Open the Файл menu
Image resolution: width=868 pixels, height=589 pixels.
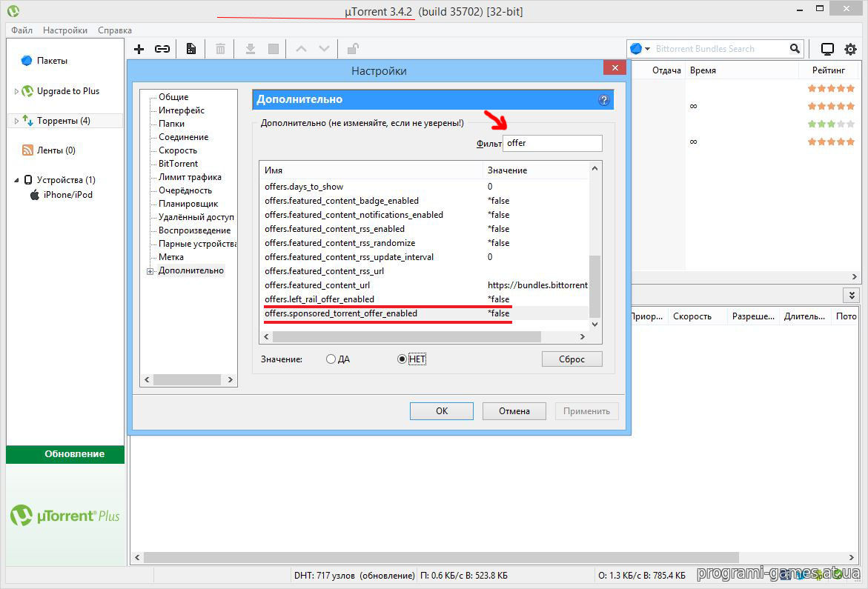pos(21,30)
